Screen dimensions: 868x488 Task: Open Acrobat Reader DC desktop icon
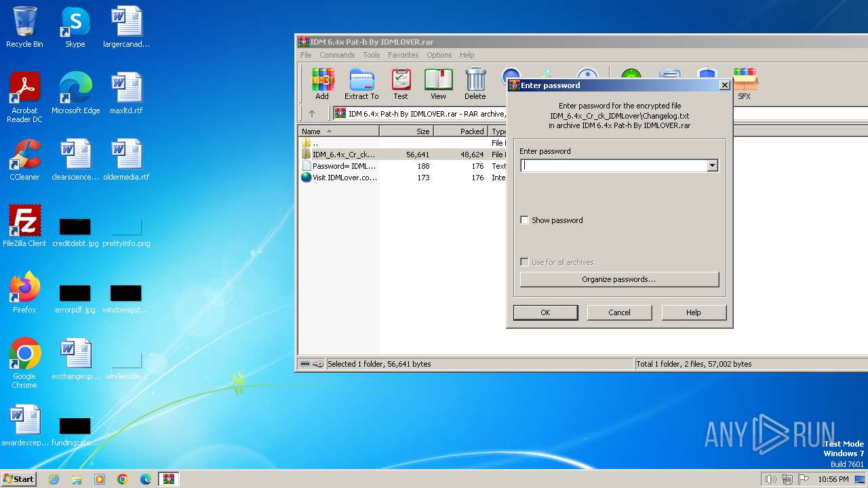point(24,98)
